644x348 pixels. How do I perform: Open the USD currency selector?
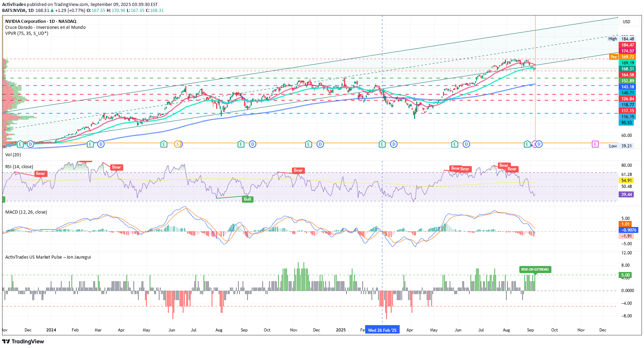coord(626,22)
